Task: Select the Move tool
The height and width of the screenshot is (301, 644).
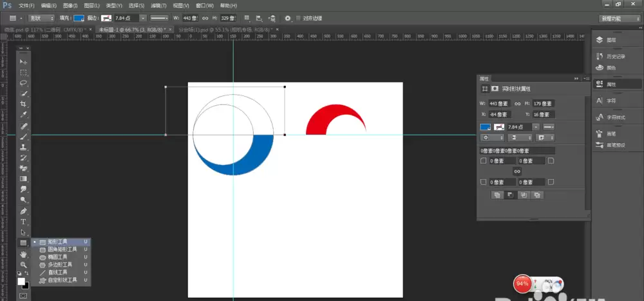Action: [x=23, y=62]
